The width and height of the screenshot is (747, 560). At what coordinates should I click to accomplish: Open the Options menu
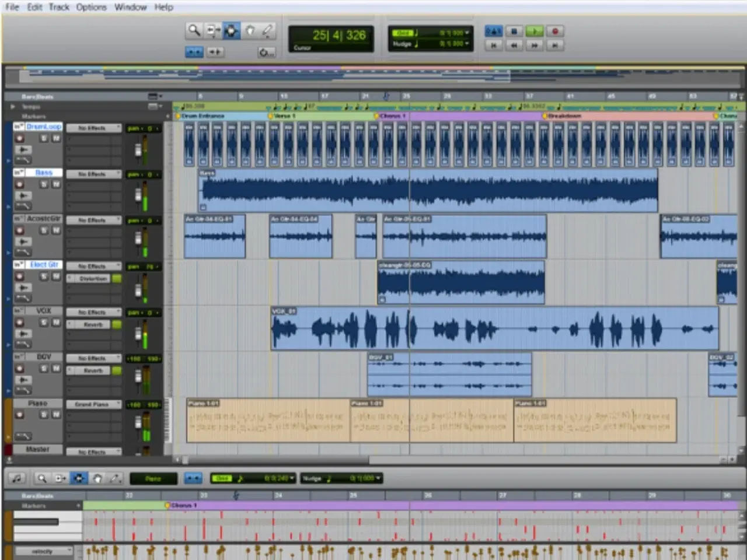[x=92, y=7]
